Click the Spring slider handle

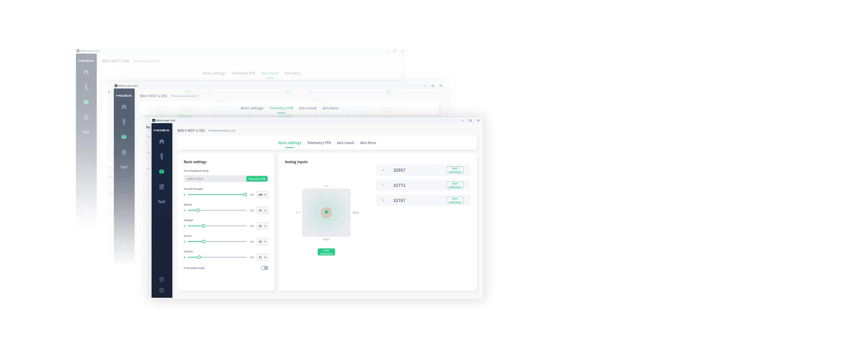pos(198,210)
